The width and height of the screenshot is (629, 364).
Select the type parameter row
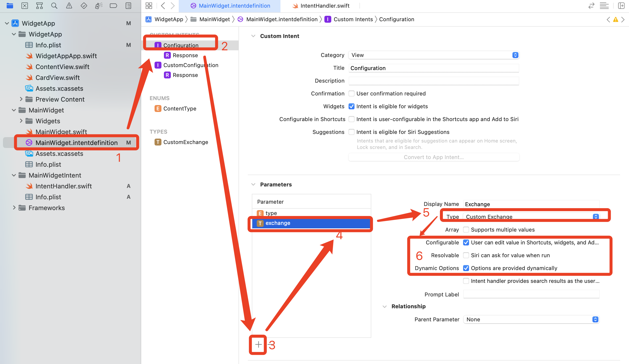pyautogui.click(x=311, y=213)
